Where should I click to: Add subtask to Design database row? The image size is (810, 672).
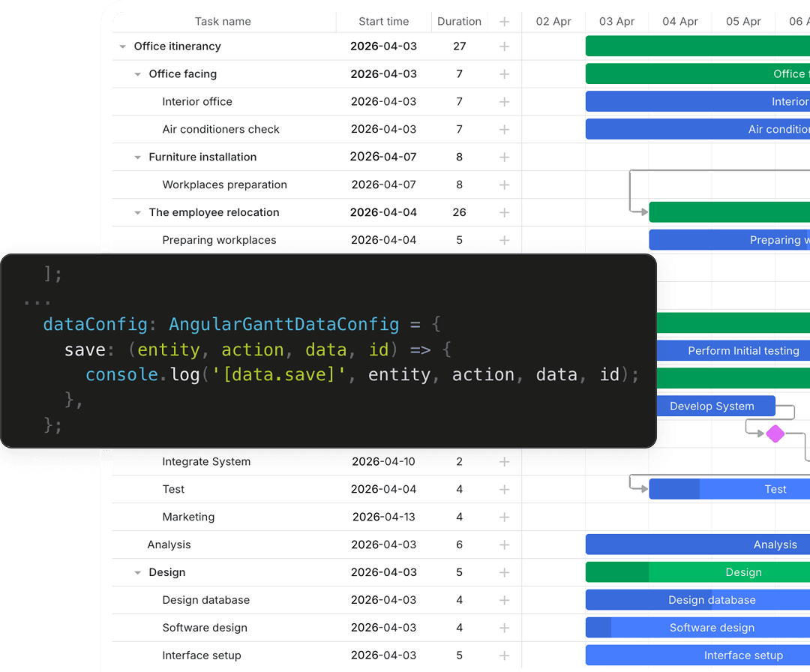click(504, 600)
